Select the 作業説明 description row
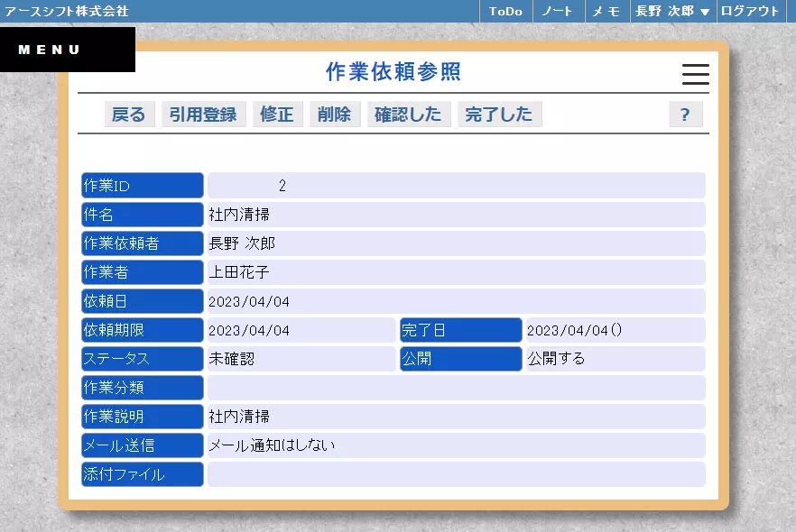The height and width of the screenshot is (532, 796). (x=141, y=416)
